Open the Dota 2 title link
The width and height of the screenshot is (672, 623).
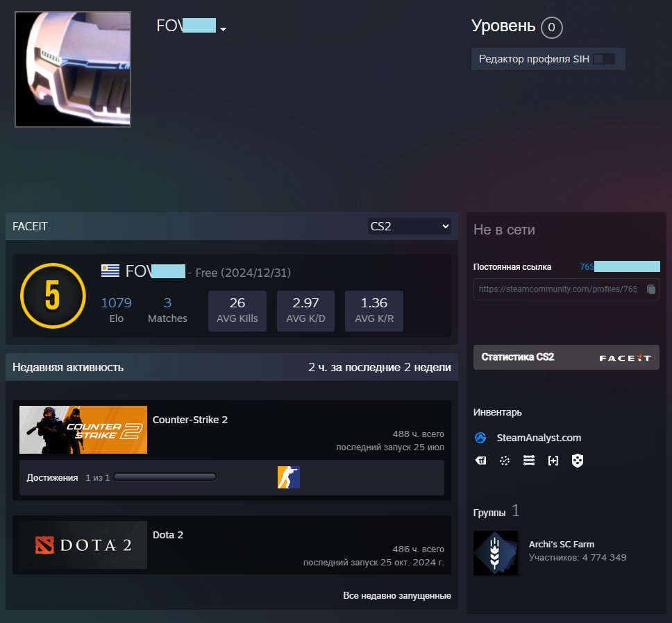pyautogui.click(x=168, y=535)
